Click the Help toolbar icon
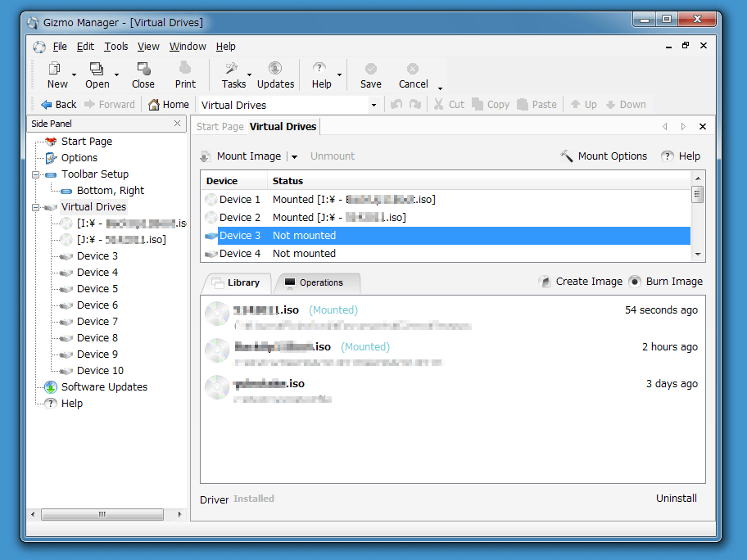This screenshot has width=747, height=560. pos(319,69)
